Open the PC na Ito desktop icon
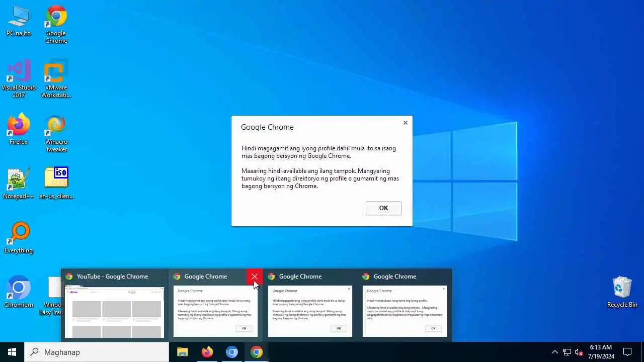 [19, 22]
